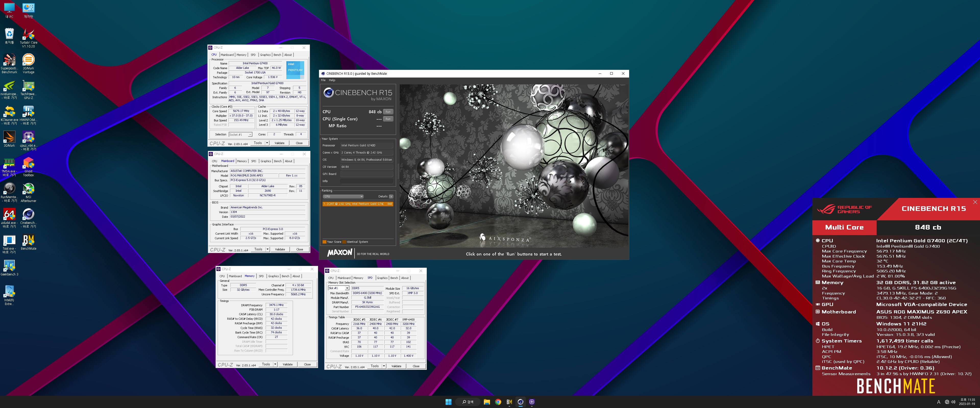Click Tools button in CPU-Z SPD window
This screenshot has height=408, width=980.
[x=375, y=366]
